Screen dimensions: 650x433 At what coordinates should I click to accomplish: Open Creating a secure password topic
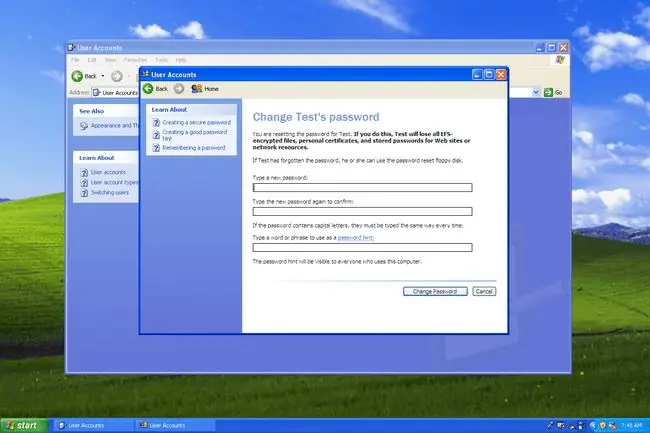pyautogui.click(x=196, y=123)
